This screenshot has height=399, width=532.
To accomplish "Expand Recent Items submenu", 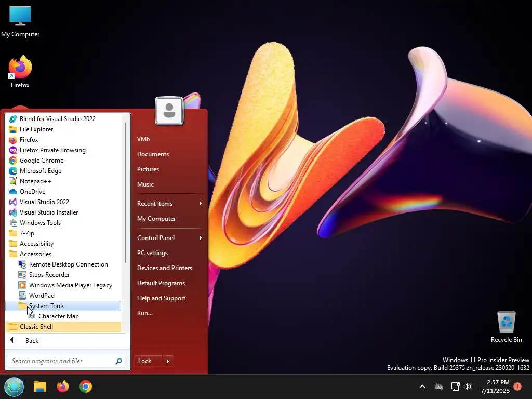I will click(169, 204).
